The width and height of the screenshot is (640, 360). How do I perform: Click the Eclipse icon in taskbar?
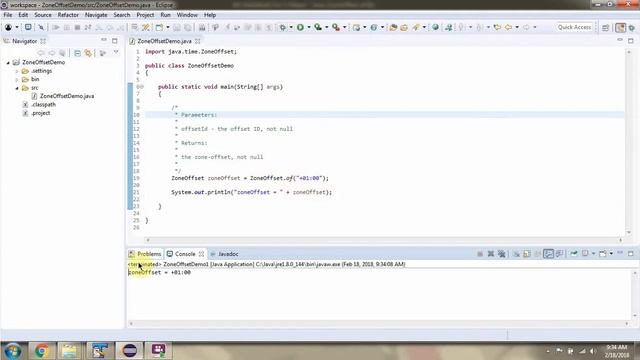tap(129, 351)
